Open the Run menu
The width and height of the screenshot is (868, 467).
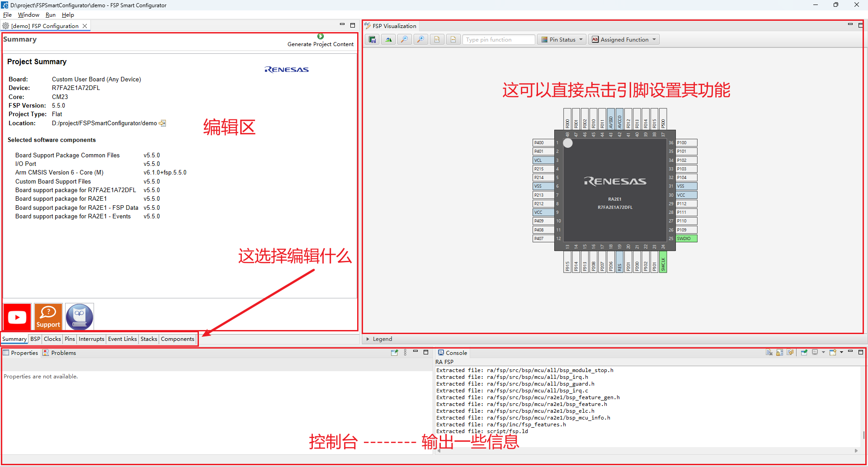point(51,15)
